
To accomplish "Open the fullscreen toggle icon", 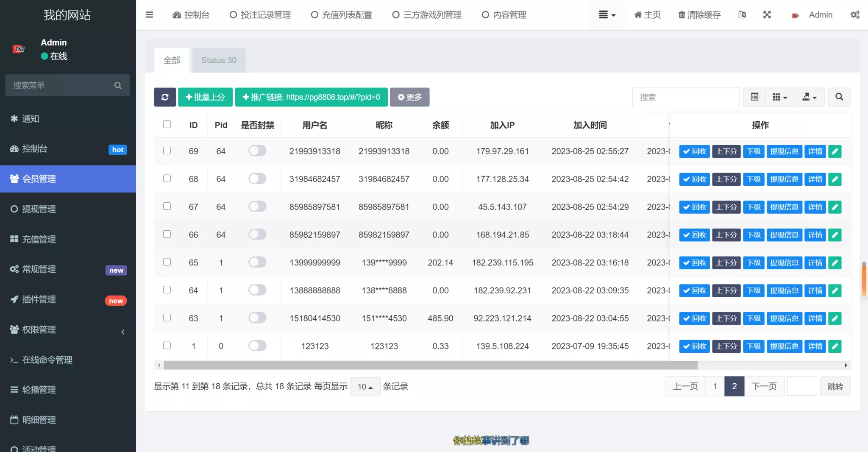I will pos(767,15).
